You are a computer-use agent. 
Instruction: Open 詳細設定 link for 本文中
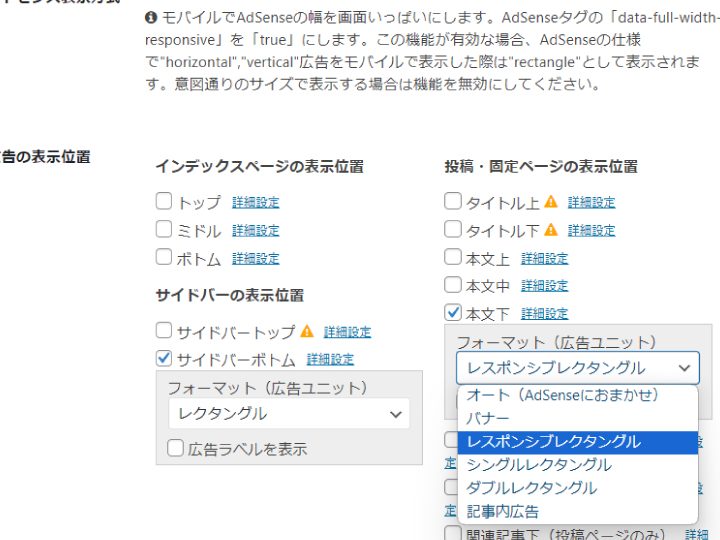[x=545, y=286]
